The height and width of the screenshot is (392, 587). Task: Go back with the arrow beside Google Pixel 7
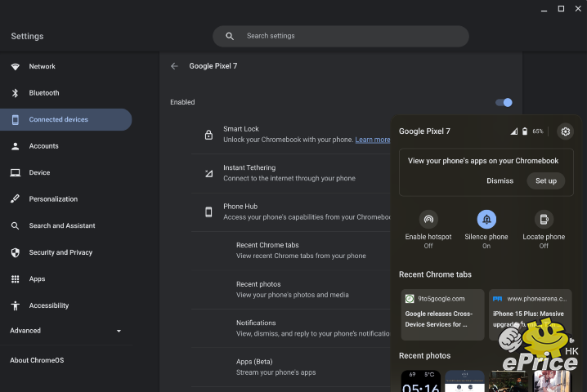[x=174, y=66]
